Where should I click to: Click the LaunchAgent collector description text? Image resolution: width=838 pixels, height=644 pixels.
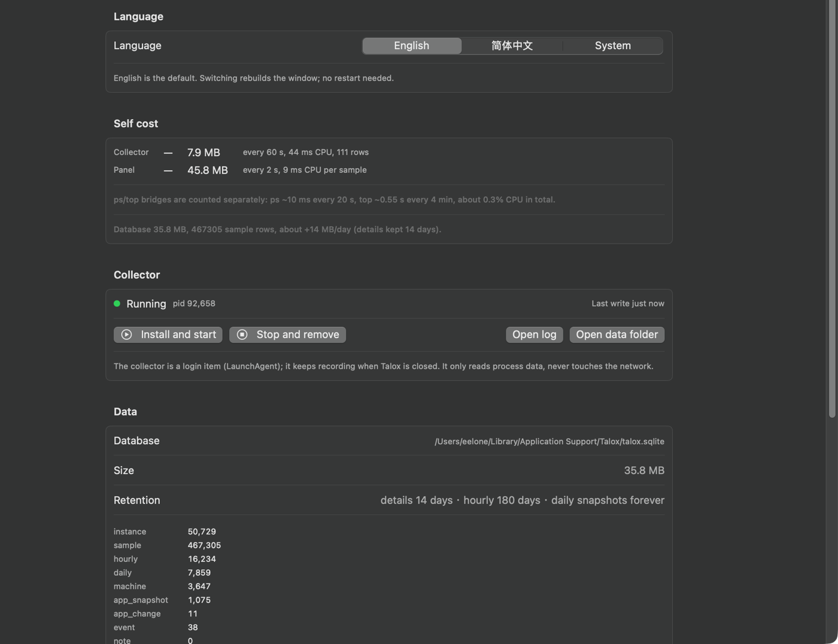point(384,366)
